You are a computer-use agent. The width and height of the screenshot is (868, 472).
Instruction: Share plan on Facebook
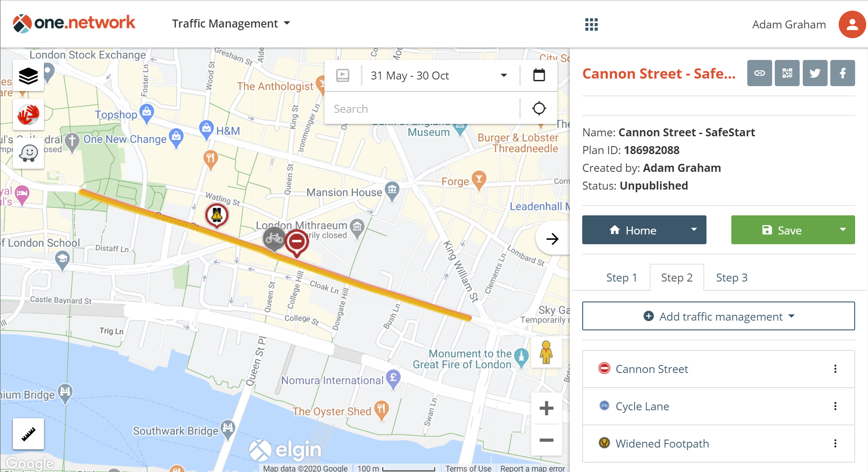pyautogui.click(x=843, y=73)
